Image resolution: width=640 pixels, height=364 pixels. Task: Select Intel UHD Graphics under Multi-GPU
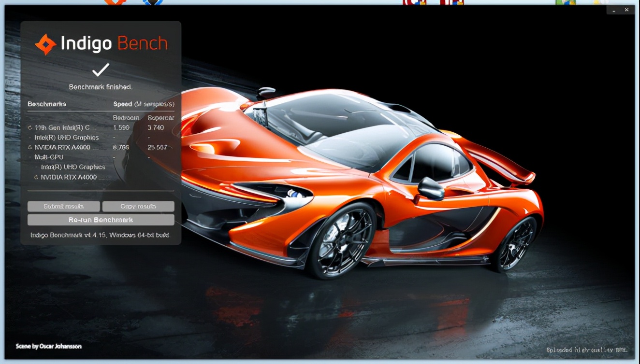point(73,167)
